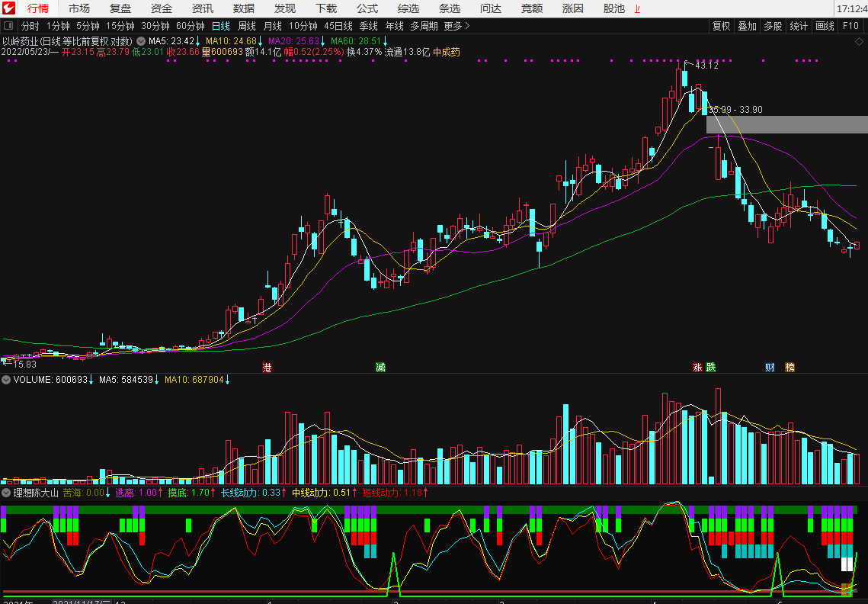
Task: Select the 10分钟 period
Action: click(x=303, y=26)
